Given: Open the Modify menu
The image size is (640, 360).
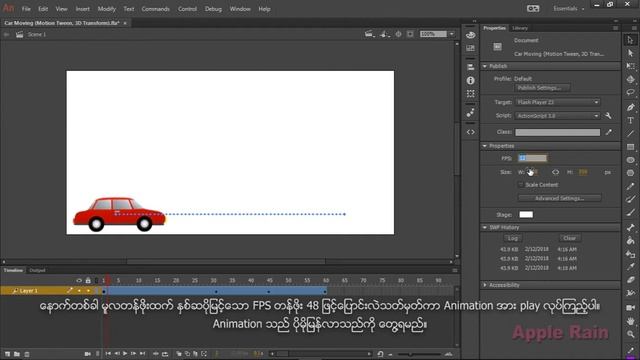Looking at the screenshot, I should click(x=107, y=9).
